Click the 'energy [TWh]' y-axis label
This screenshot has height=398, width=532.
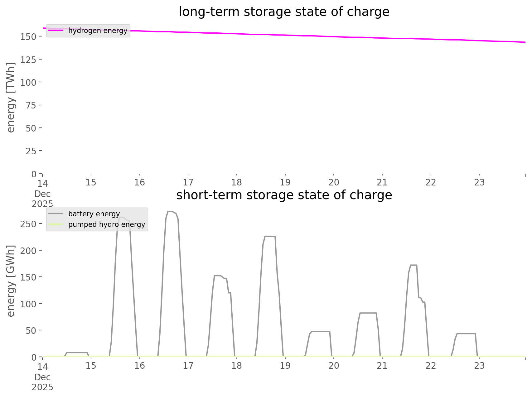pyautogui.click(x=11, y=98)
